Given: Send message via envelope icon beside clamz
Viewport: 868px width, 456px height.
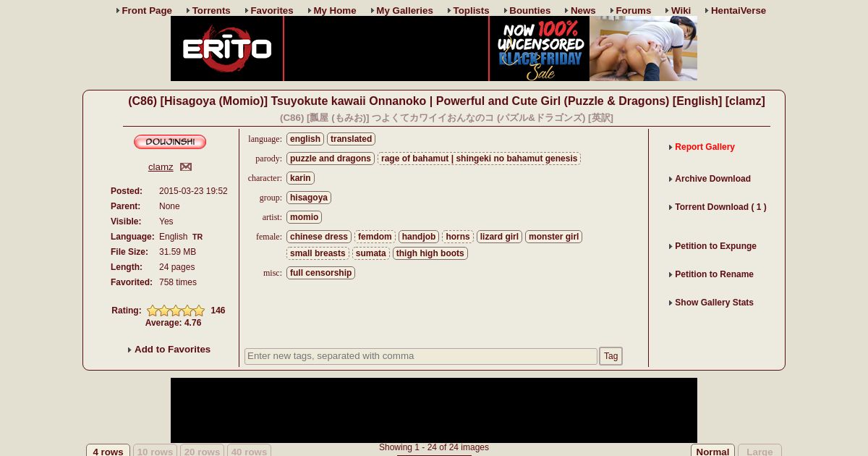Looking at the screenshot, I should pyautogui.click(x=186, y=167).
